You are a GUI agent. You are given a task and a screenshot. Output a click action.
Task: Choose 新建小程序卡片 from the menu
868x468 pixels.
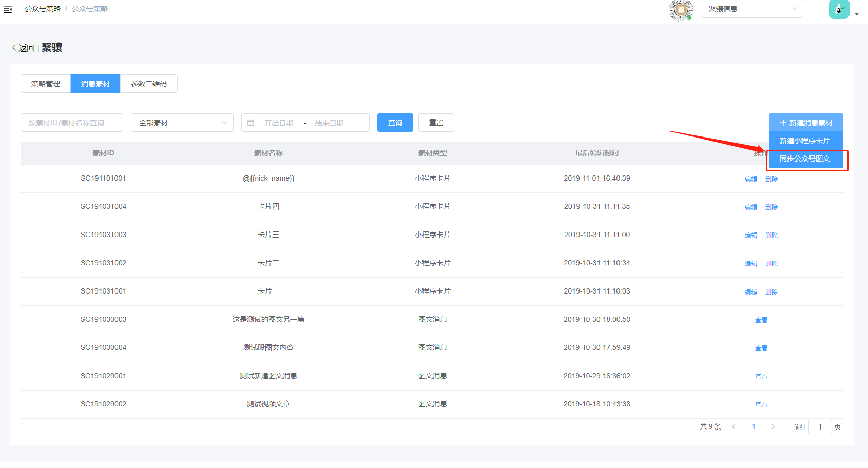click(805, 141)
